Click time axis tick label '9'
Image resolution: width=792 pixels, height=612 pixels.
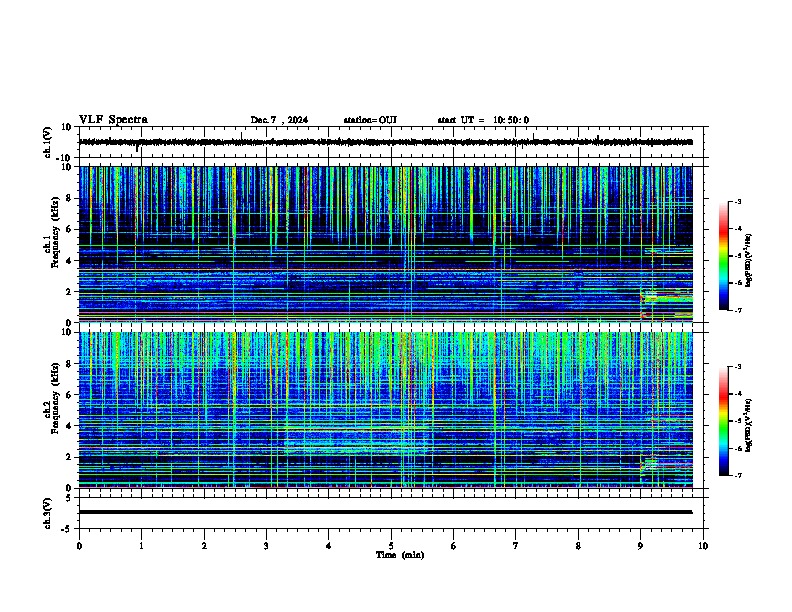640,546
